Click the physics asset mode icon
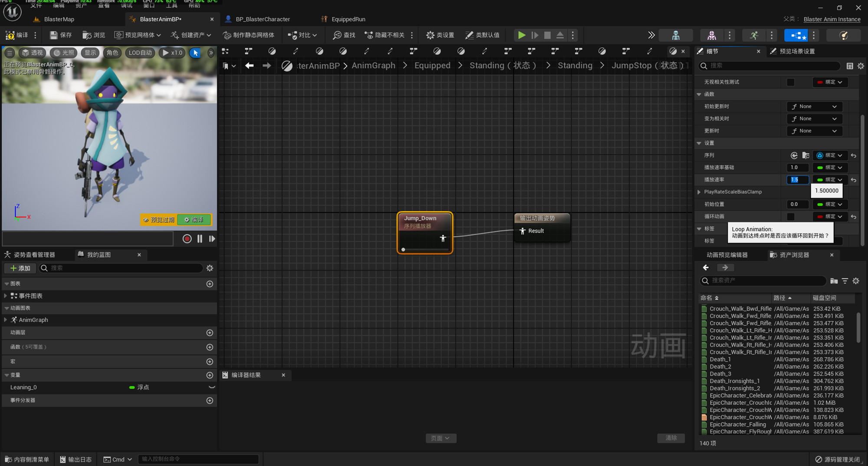Image resolution: width=868 pixels, height=466 pixels. click(x=843, y=35)
